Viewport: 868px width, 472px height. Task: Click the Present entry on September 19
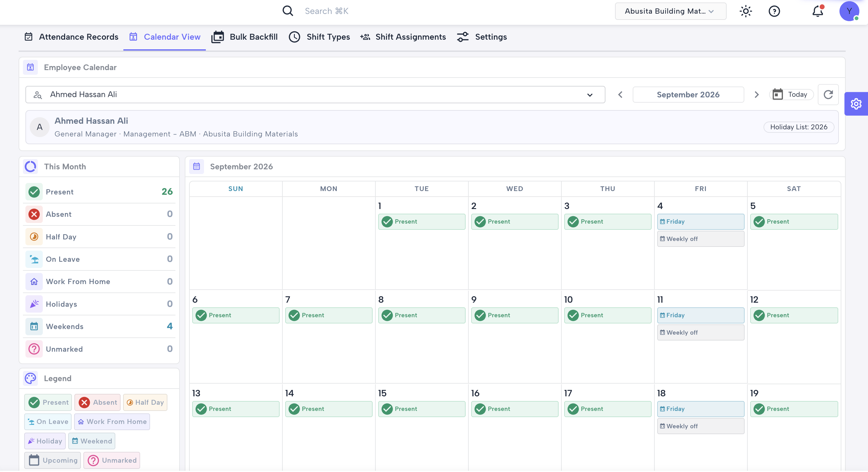(794, 409)
